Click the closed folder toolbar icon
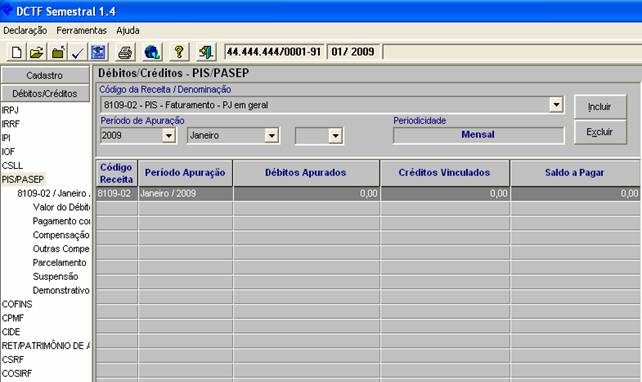 [x=58, y=52]
